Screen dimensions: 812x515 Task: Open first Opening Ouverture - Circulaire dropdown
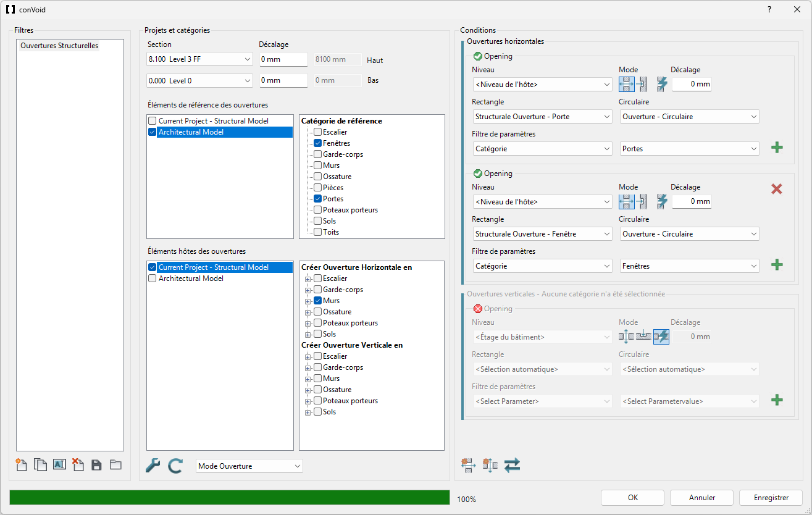pos(690,117)
